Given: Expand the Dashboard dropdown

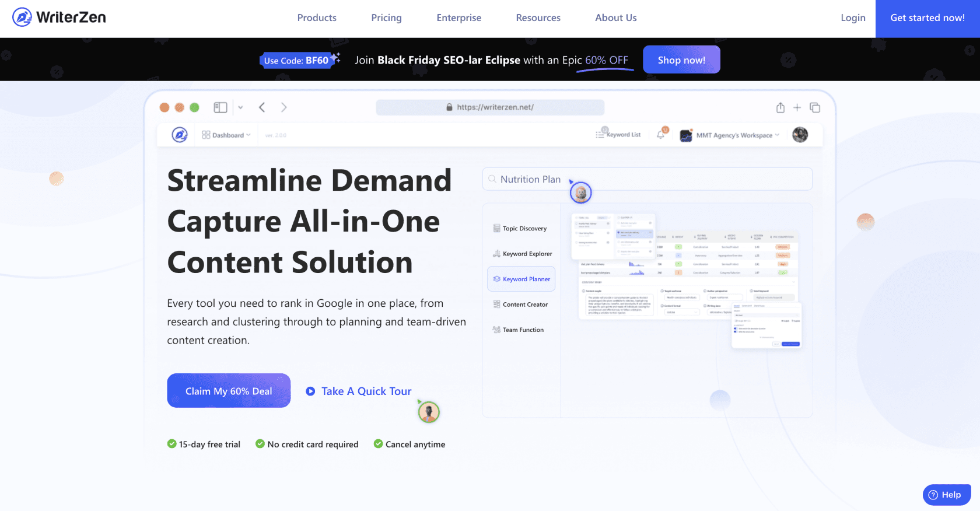Looking at the screenshot, I should click(x=226, y=135).
